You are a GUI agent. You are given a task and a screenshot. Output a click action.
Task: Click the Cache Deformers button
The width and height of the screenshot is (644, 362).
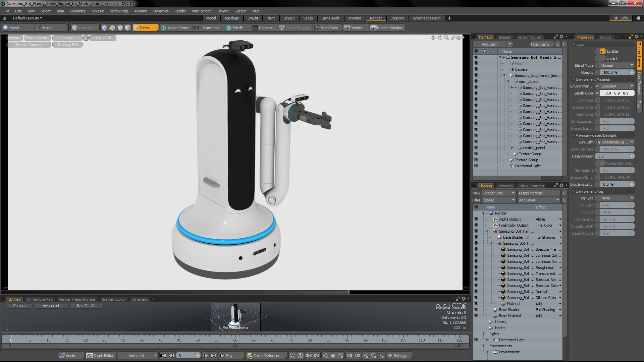coord(267,356)
